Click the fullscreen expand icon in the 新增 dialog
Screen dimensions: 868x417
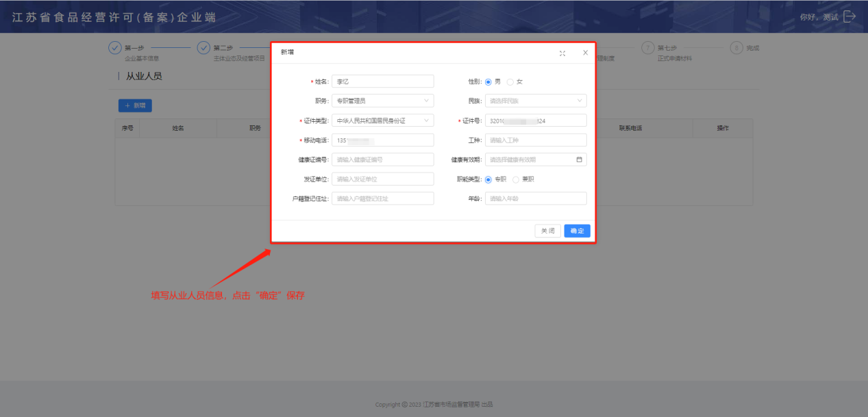pos(562,53)
